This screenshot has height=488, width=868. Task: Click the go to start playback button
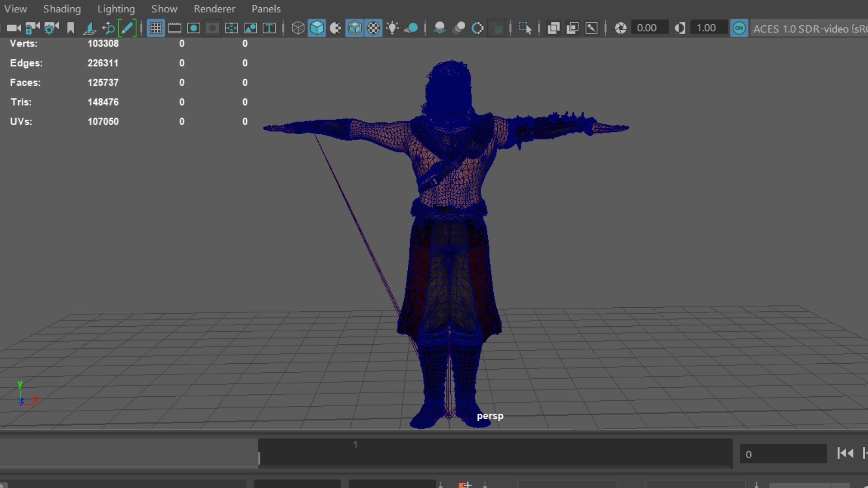pos(845,453)
